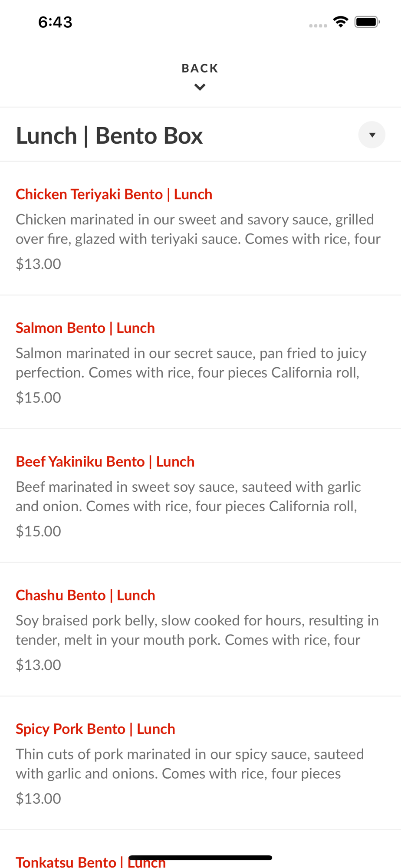Open Chicken Teriyaki Bento | Lunch item

pyautogui.click(x=114, y=194)
